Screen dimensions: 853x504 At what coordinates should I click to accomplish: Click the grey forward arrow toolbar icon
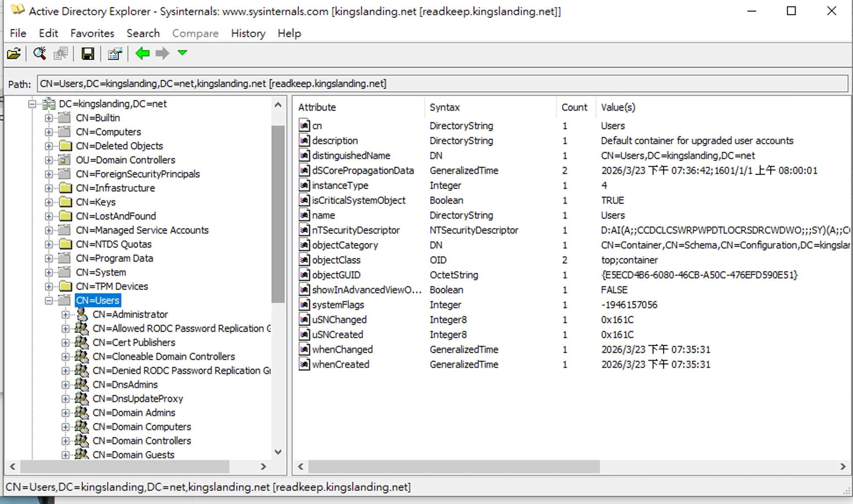click(x=162, y=54)
